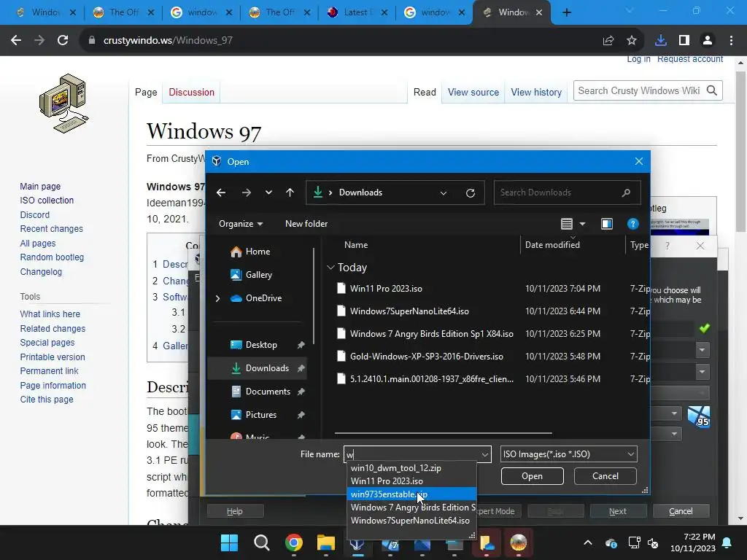
Task: Go up one folder level
Action: pos(290,192)
